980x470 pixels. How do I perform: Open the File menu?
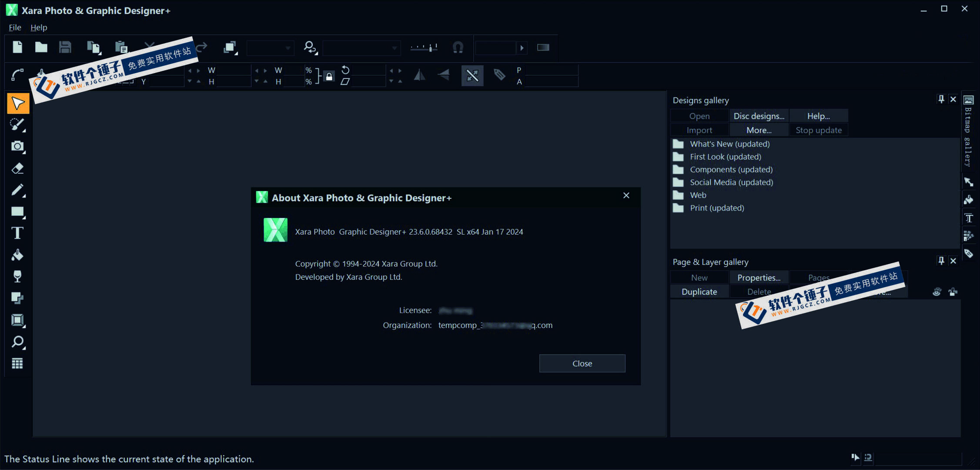15,27
